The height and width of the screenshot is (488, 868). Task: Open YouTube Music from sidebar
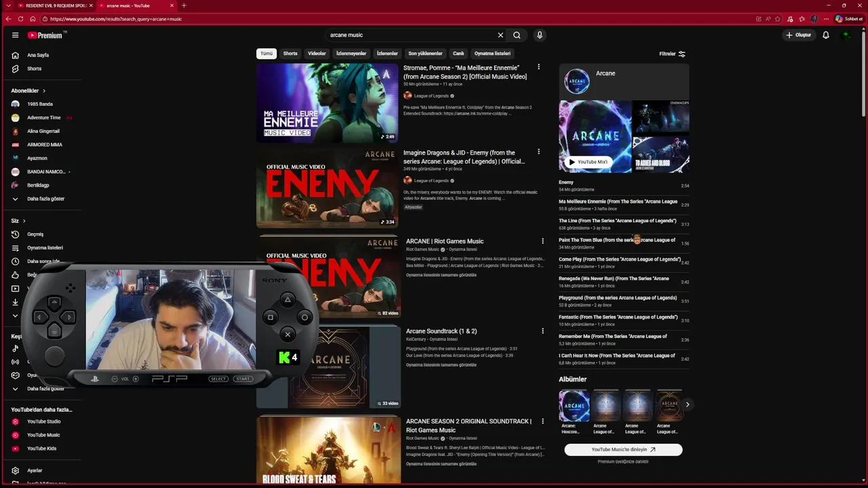[x=45, y=435]
